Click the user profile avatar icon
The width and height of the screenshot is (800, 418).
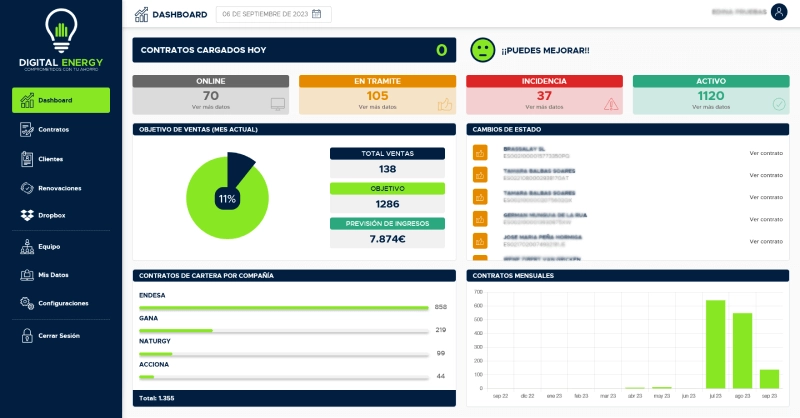(x=779, y=13)
